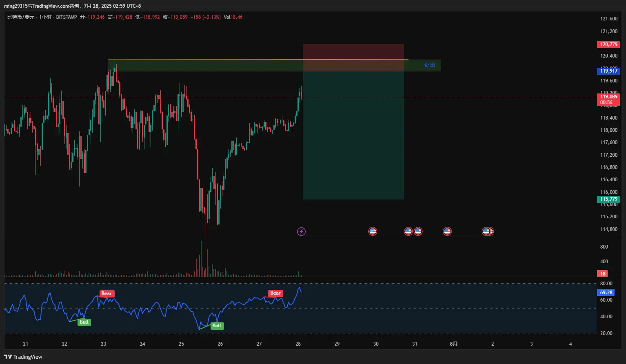626x364 pixels.
Task: Click the 121,600 price axis label
Action: pyautogui.click(x=609, y=19)
